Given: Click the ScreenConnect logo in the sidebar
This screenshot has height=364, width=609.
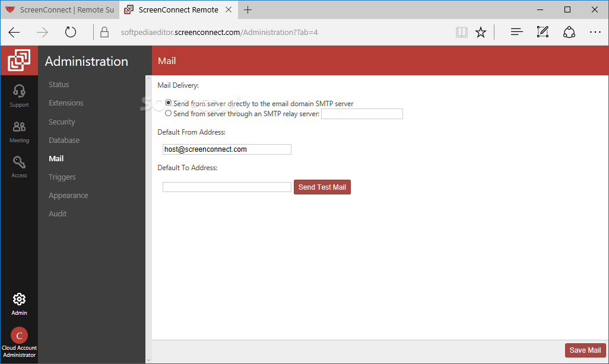Looking at the screenshot, I should pyautogui.click(x=19, y=60).
